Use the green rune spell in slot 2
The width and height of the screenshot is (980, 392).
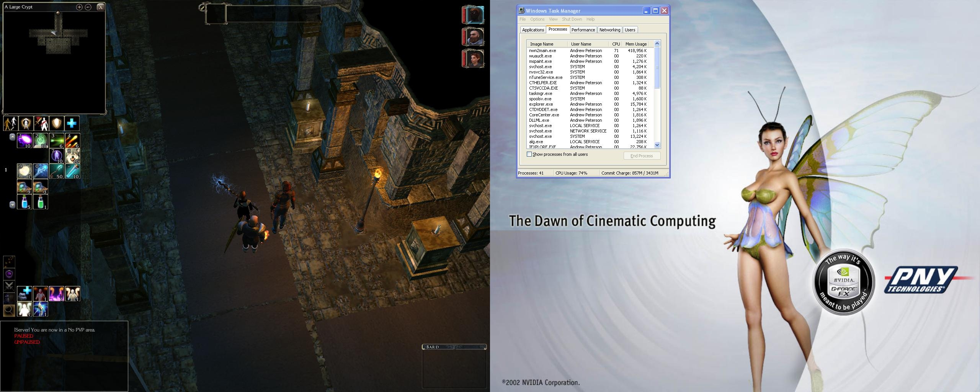point(41,140)
